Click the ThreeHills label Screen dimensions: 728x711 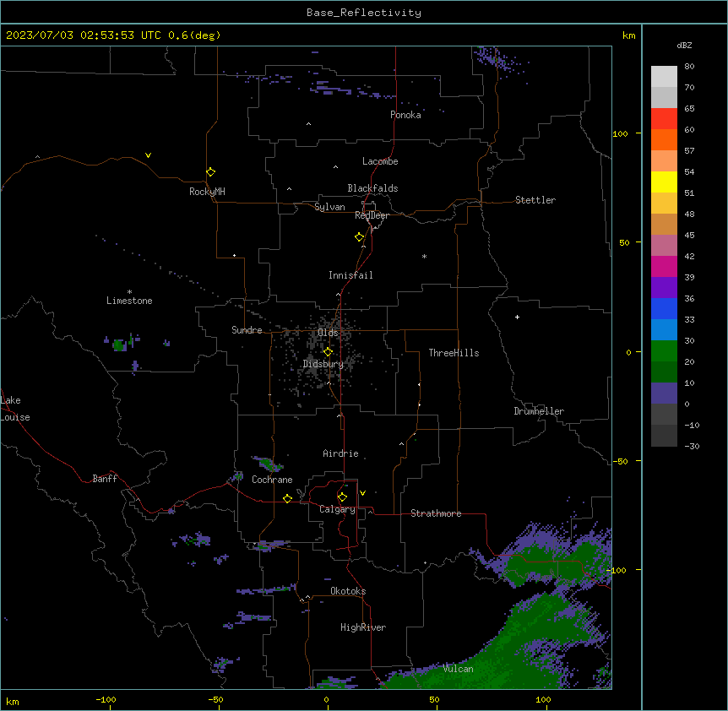(x=454, y=353)
